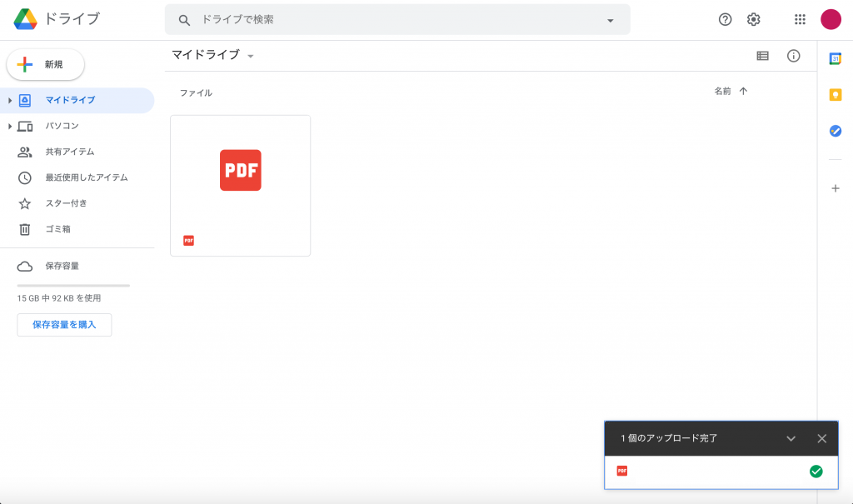Open the settings gear icon
Image resolution: width=853 pixels, height=504 pixels.
click(754, 20)
